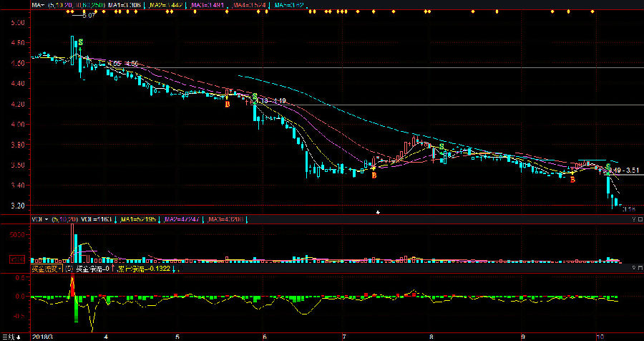This screenshot has width=644, height=341.
Task: Click the B buy marker at July low
Action: pyautogui.click(x=374, y=175)
